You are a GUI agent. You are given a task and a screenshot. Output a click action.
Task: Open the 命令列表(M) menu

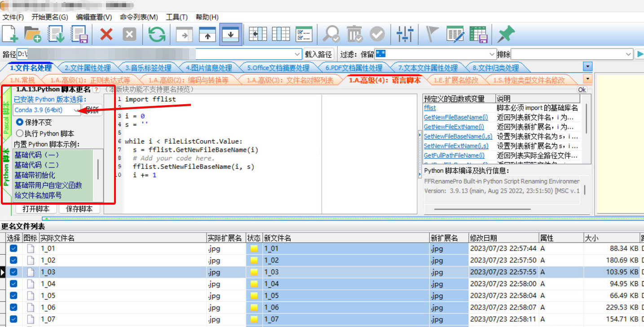point(139,17)
